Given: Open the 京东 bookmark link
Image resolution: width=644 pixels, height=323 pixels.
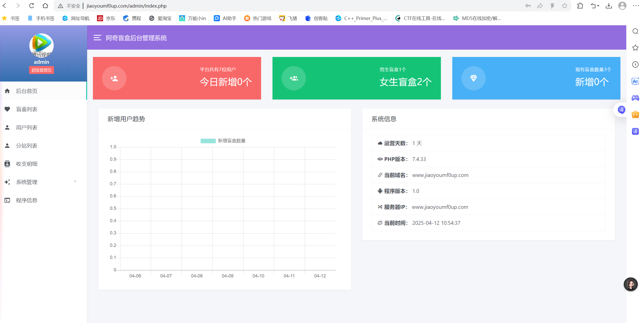Looking at the screenshot, I should (x=106, y=18).
